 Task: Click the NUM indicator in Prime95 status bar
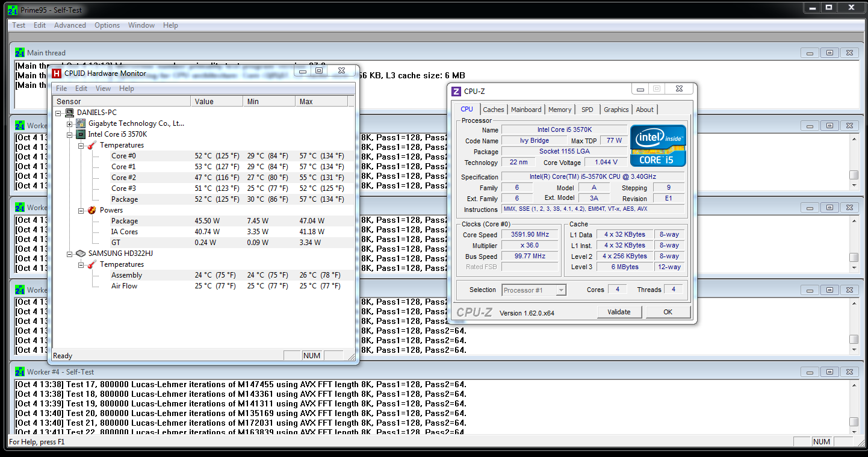coord(821,442)
